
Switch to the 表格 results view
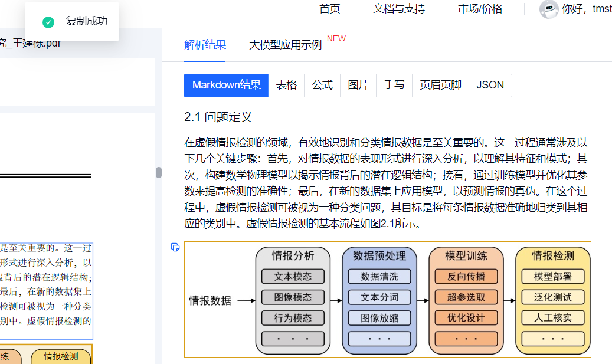coord(286,85)
